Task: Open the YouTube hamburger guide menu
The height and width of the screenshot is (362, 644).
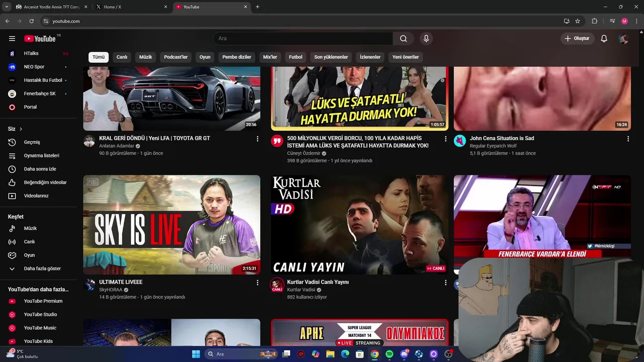Action: point(12,39)
